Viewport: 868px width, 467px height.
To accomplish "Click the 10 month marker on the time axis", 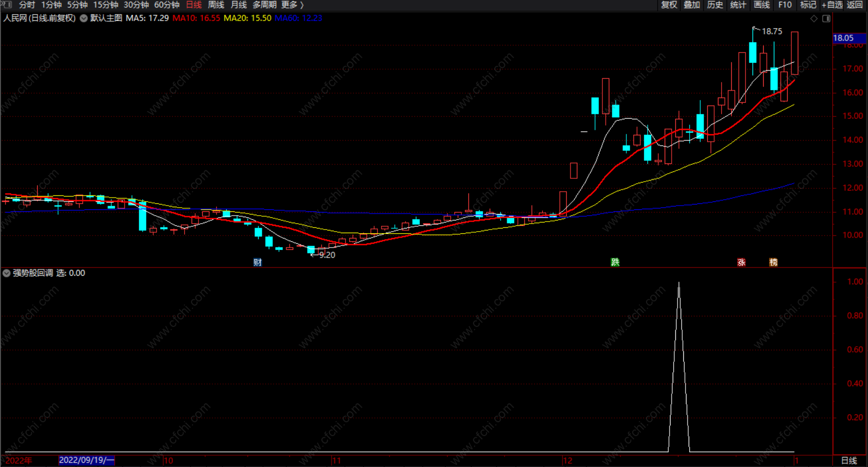I will pyautogui.click(x=169, y=461).
